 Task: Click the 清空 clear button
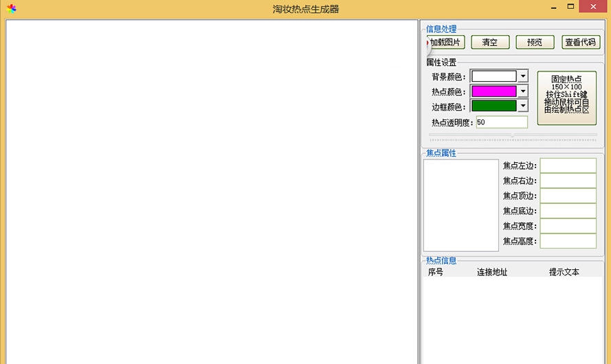490,42
